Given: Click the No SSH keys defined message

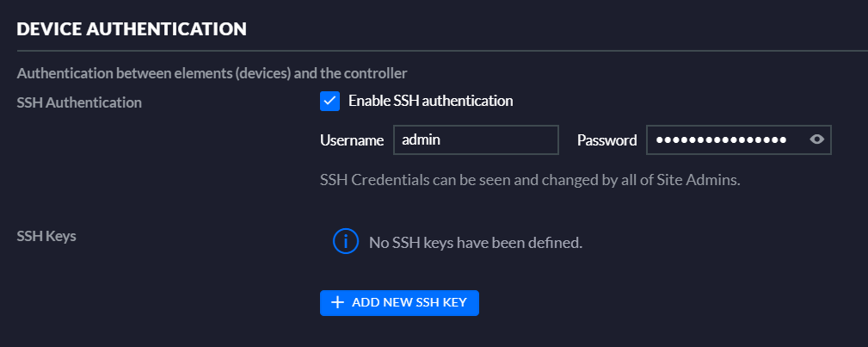Looking at the screenshot, I should tap(476, 242).
